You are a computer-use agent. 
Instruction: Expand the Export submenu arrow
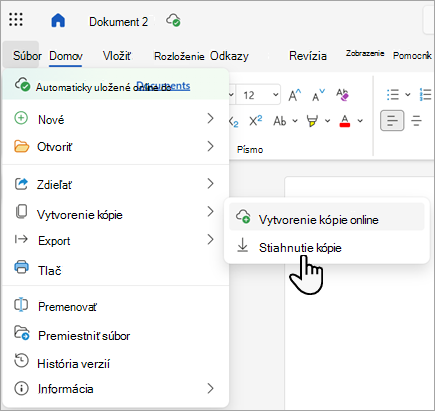point(210,239)
